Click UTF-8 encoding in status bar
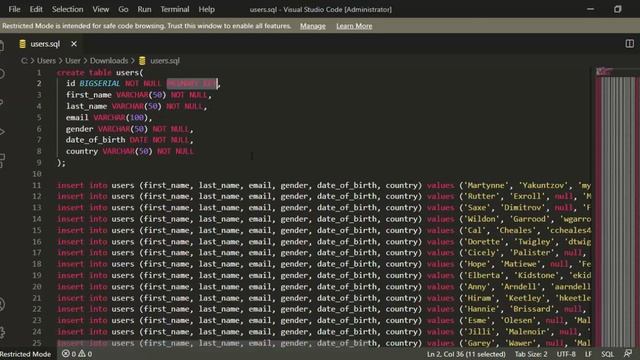Image resolution: width=640 pixels, height=360 pixels. pyautogui.click(x=566, y=354)
